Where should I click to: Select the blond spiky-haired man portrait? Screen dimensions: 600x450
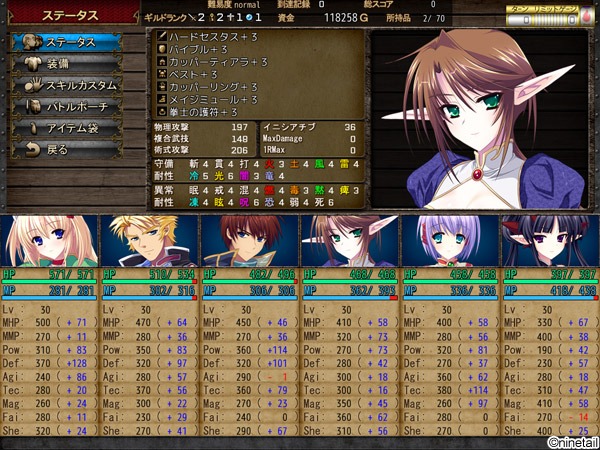(150, 240)
